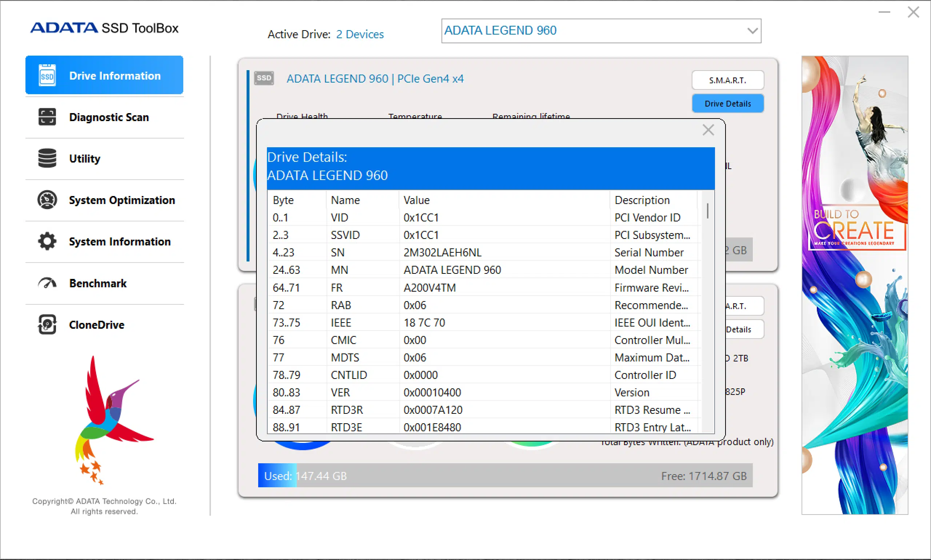The width and height of the screenshot is (931, 560).
Task: Click the Free 1714.87 GB label
Action: [703, 476]
